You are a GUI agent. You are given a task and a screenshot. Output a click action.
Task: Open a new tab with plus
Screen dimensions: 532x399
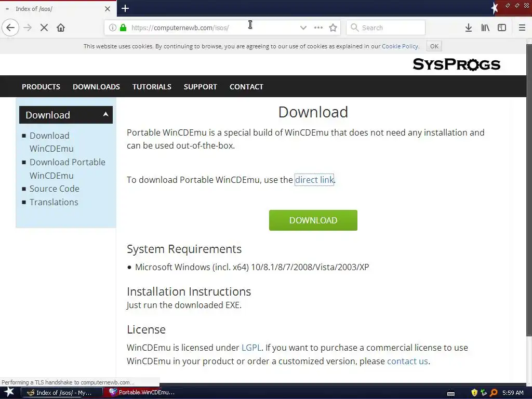coord(125,8)
